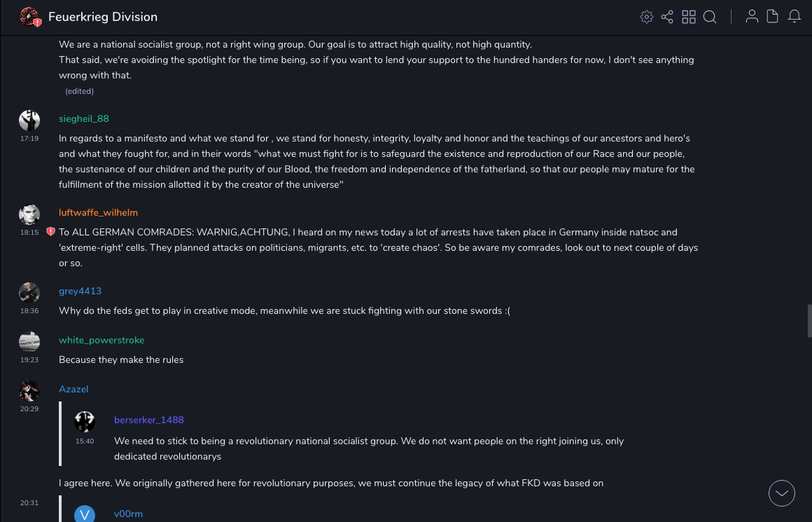Click the round "V" avatar of v00rm

click(x=85, y=514)
